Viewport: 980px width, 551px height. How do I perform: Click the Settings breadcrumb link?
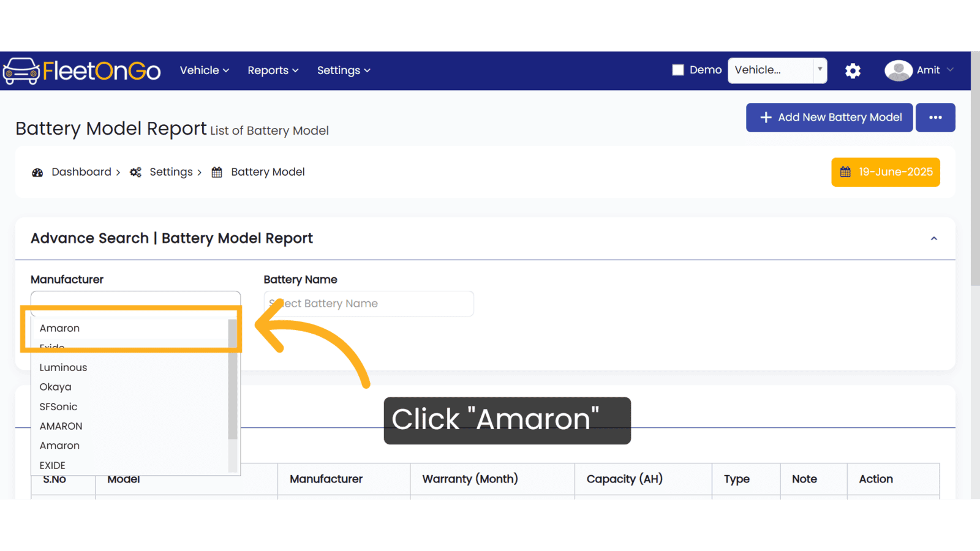click(171, 172)
